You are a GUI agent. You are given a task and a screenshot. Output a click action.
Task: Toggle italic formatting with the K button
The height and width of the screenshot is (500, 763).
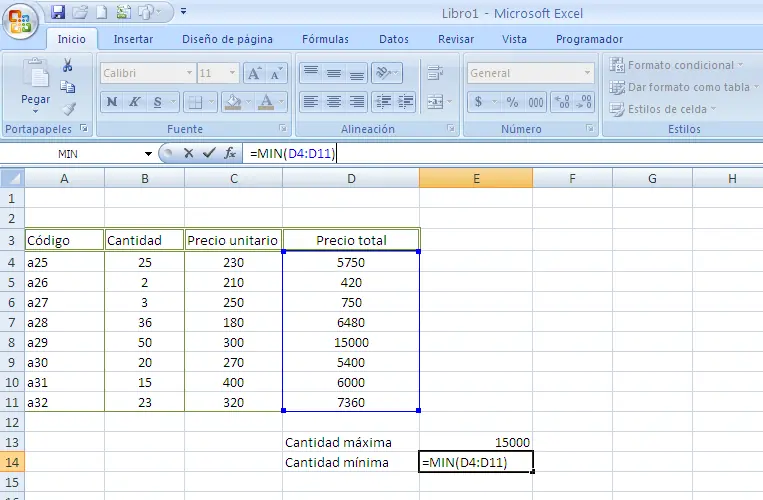pos(135,102)
